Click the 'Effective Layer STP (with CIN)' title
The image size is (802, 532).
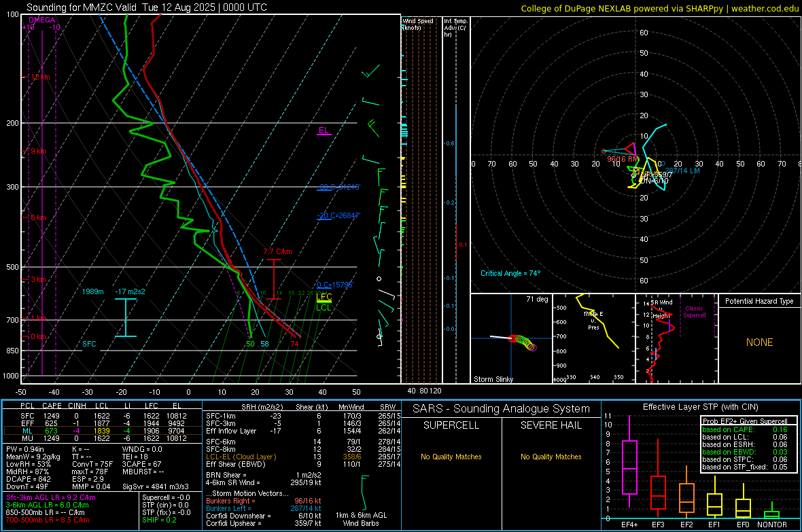coord(700,407)
